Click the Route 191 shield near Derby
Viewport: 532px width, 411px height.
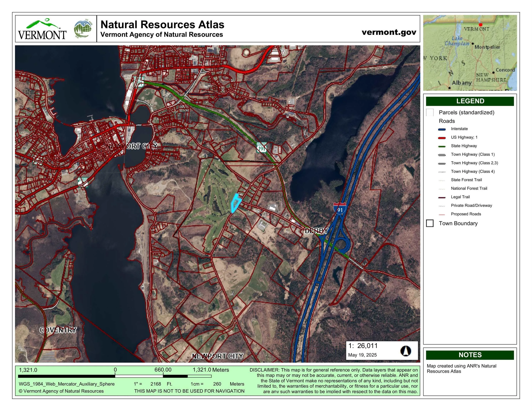coord(261,148)
